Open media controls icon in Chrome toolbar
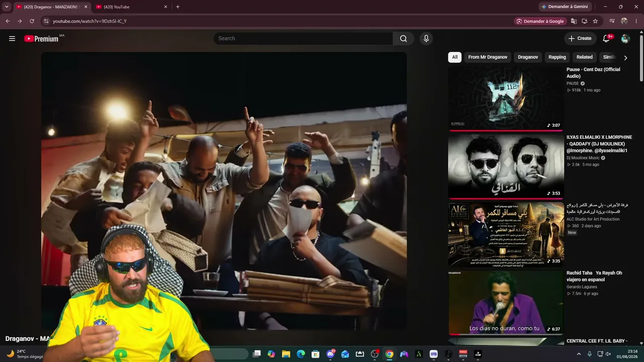The height and width of the screenshot is (362, 644). click(x=612, y=21)
